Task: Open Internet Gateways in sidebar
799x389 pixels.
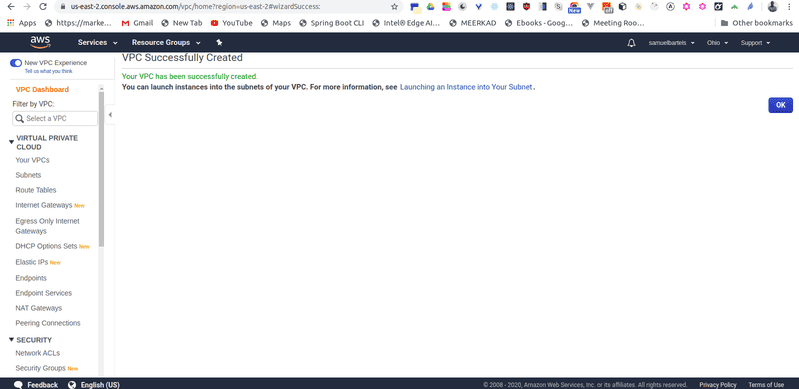Action: [44, 205]
